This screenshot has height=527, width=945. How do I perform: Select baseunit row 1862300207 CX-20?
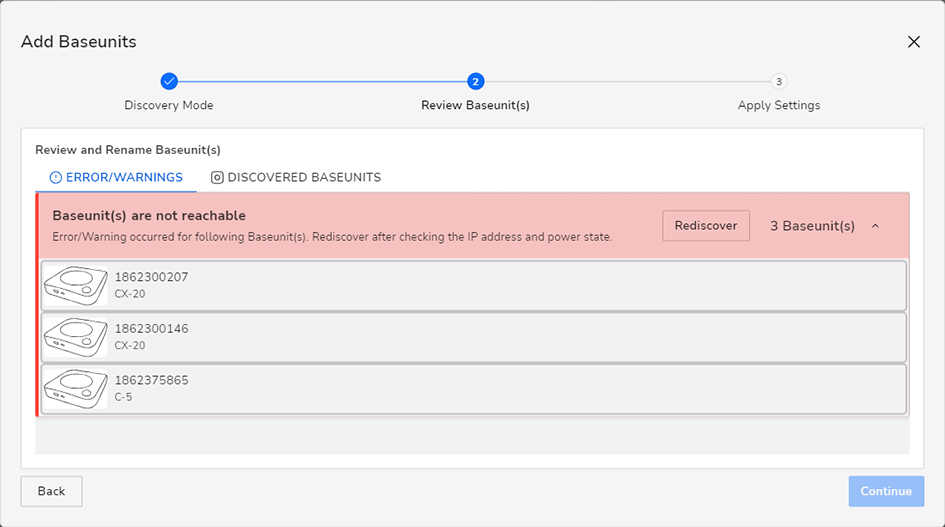[474, 286]
